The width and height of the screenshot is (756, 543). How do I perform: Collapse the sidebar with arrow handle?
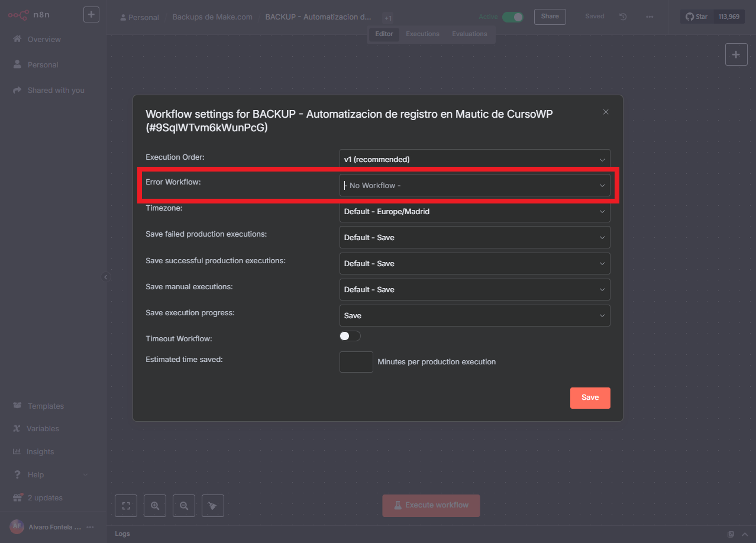(x=106, y=277)
